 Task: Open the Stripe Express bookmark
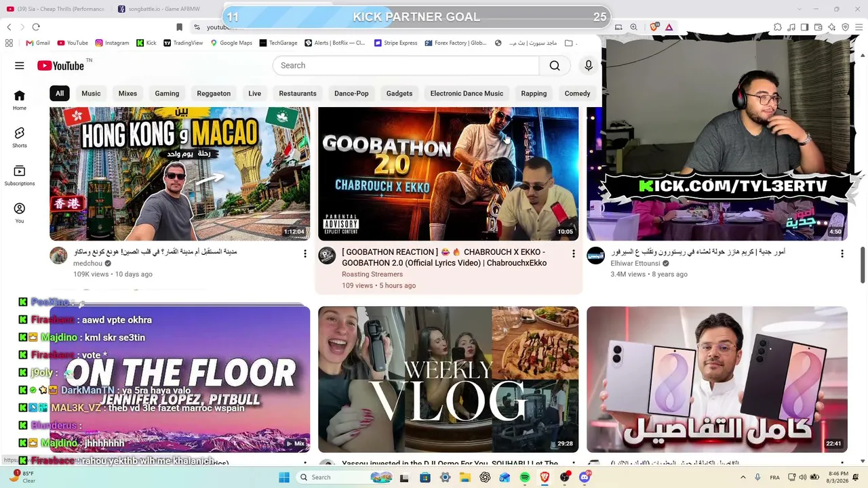pyautogui.click(x=396, y=43)
